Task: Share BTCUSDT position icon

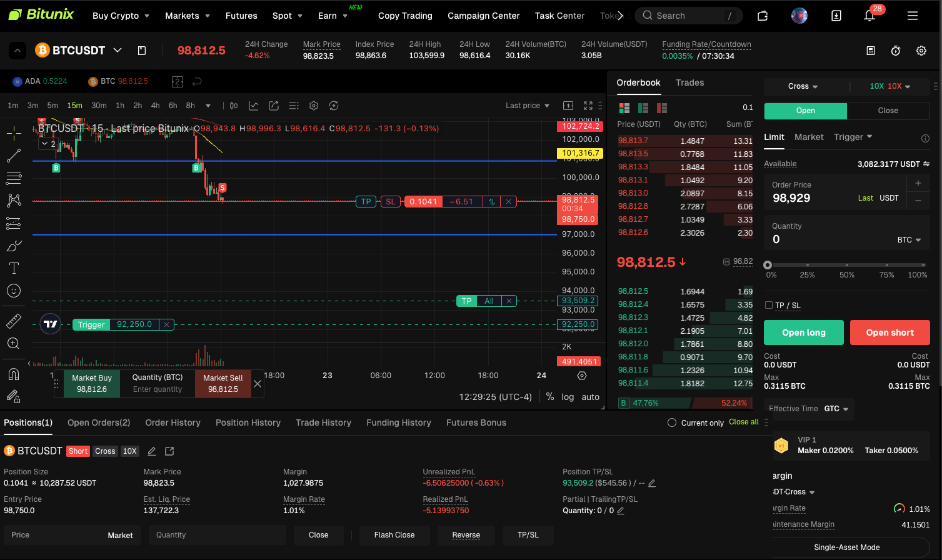Action: pos(169,451)
